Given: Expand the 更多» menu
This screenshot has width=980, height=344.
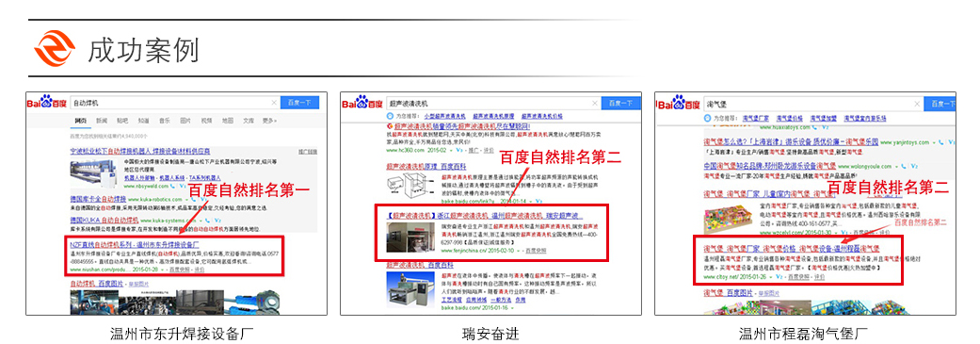Looking at the screenshot, I should [269, 121].
